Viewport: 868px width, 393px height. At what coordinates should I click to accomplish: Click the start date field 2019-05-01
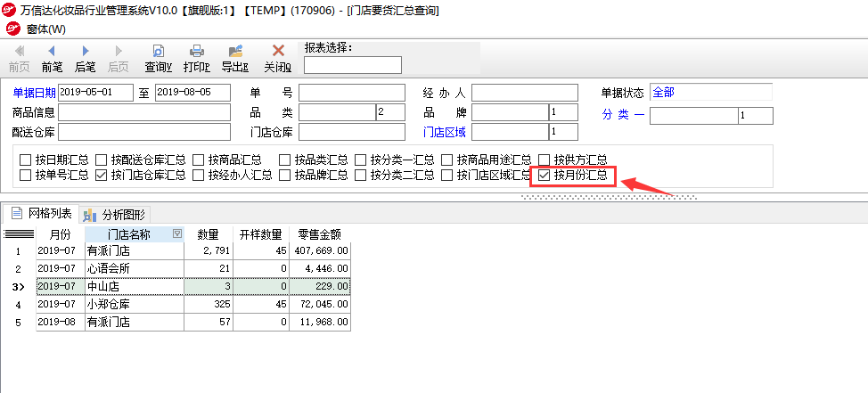click(95, 93)
